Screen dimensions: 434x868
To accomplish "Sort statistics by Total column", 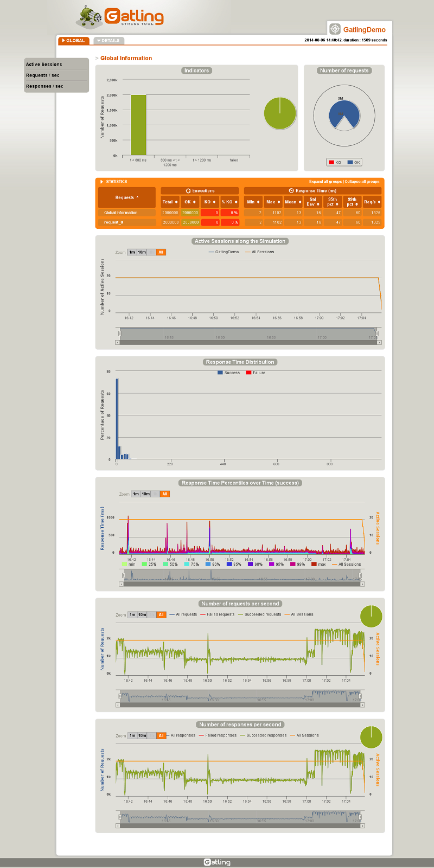I will click(x=170, y=202).
